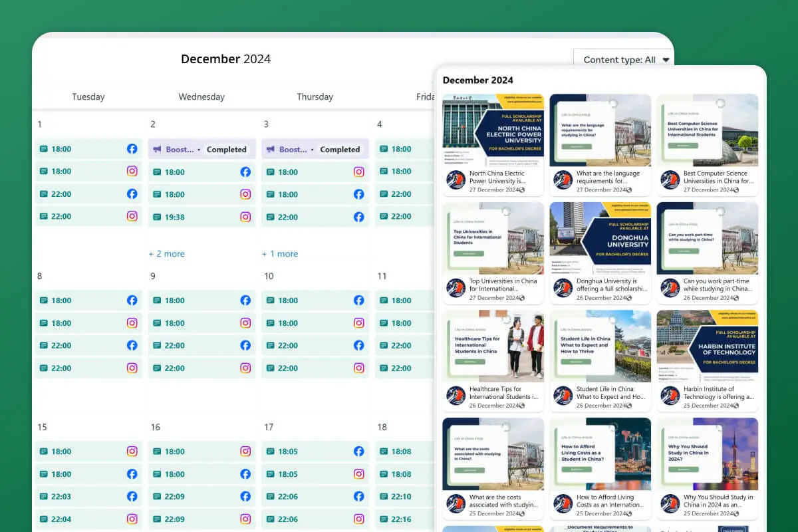The height and width of the screenshot is (532, 798).
Task: Click the December 2024 calendar title
Action: [x=226, y=59]
